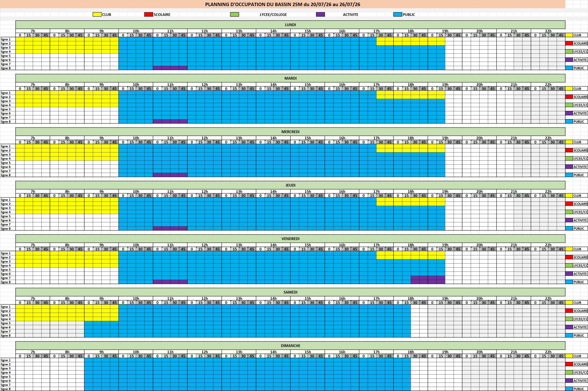The height and width of the screenshot is (391, 588).
Task: Click the ACTIVITE side legend next to MERCREDI
Action: [x=577, y=167]
